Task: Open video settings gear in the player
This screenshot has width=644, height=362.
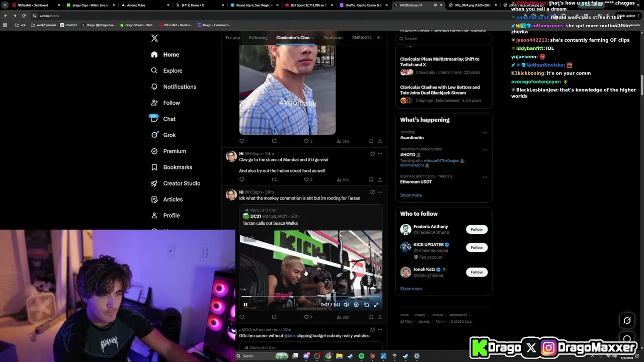Action: tap(356, 305)
